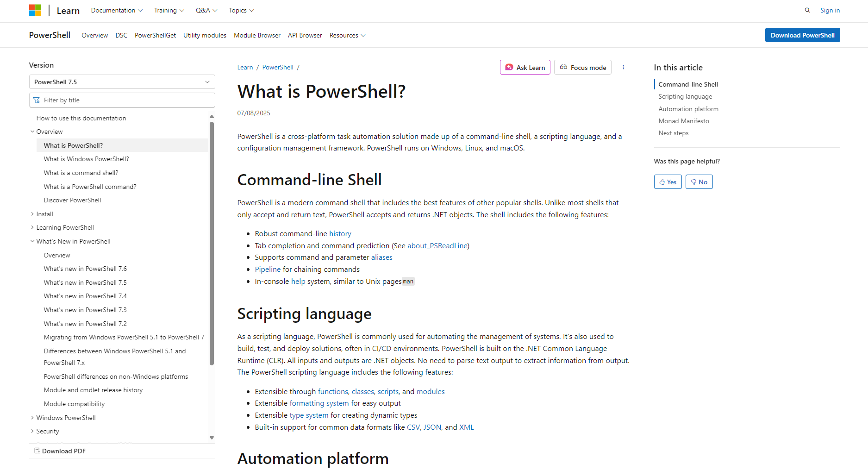Viewport: 868px width, 470px height.
Task: Click the Ask Learn button
Action: (525, 67)
